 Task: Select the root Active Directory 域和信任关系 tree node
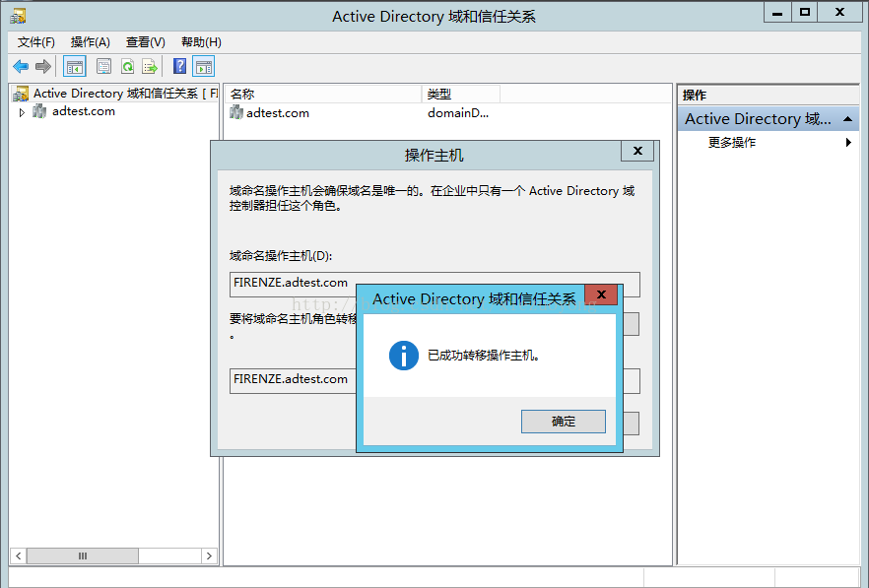[115, 94]
